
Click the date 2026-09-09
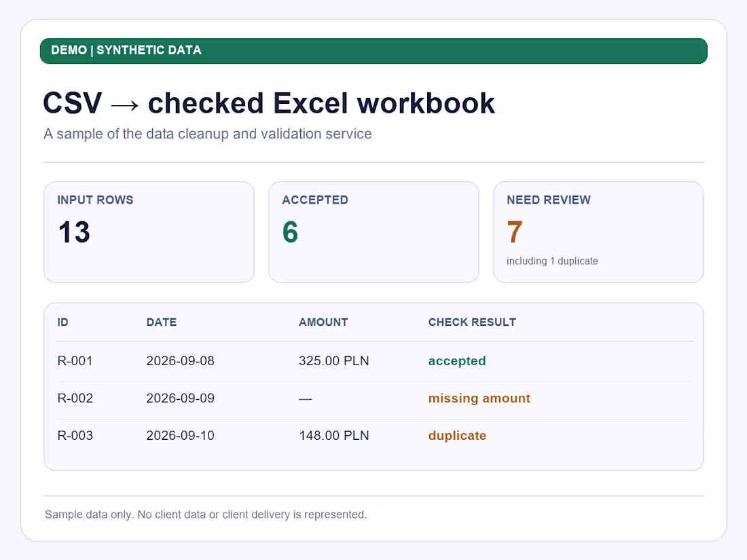(x=181, y=398)
